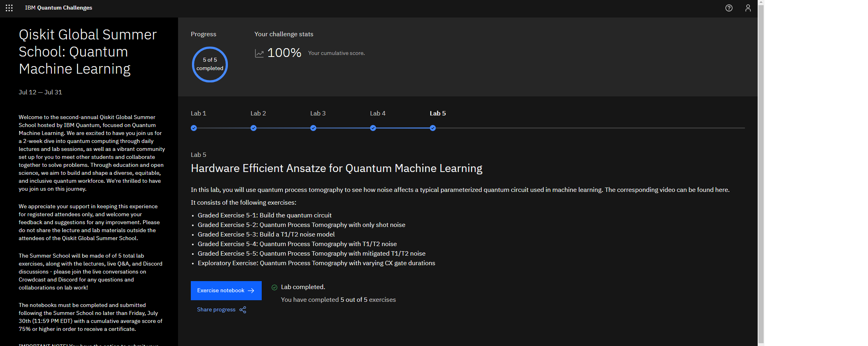Select the Lab 5 tab
868x346 pixels.
pos(438,113)
